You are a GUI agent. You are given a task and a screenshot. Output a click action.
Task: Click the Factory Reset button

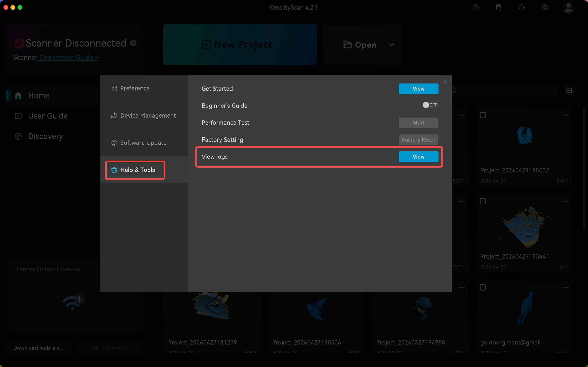[x=419, y=140]
